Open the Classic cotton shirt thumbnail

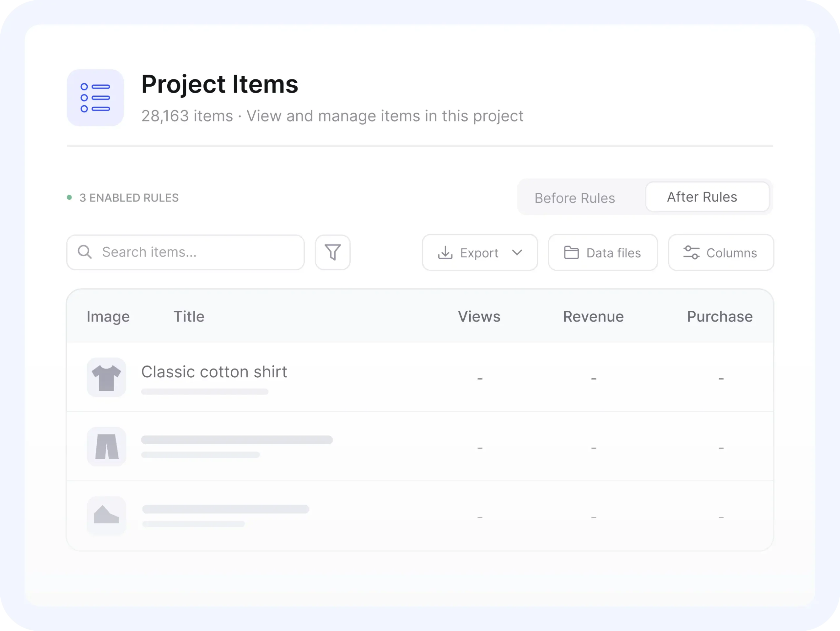click(106, 377)
